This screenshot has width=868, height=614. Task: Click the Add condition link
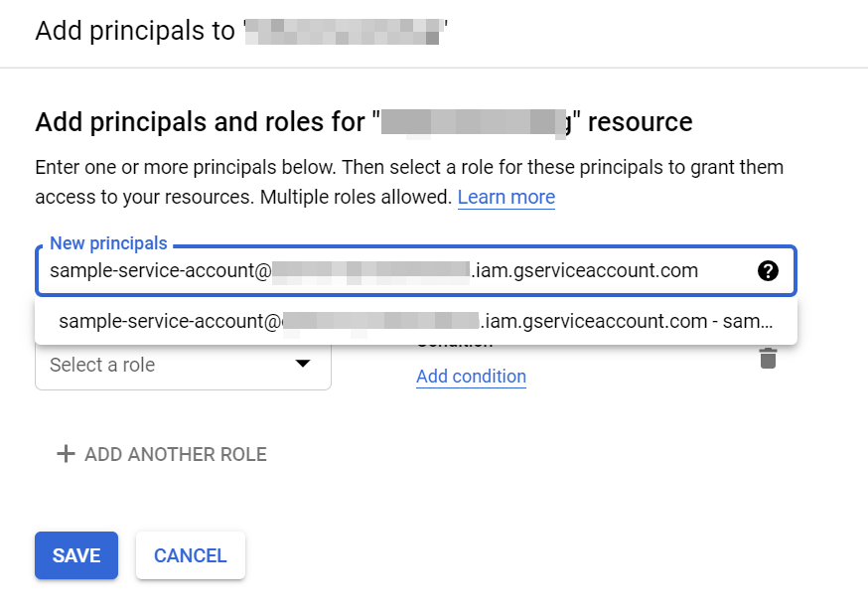(x=471, y=377)
